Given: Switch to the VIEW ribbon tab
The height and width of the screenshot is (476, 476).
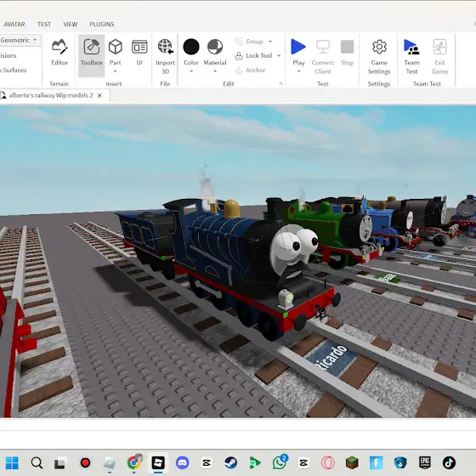Looking at the screenshot, I should 70,25.
